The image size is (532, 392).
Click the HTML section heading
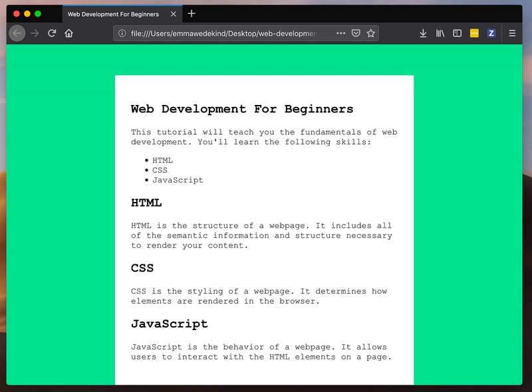tap(146, 203)
